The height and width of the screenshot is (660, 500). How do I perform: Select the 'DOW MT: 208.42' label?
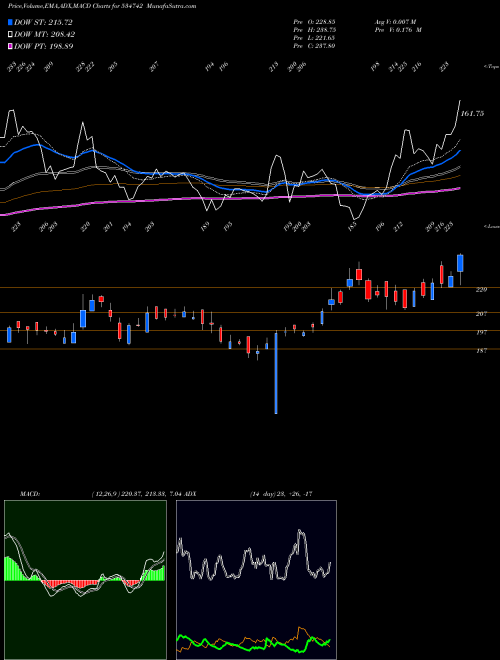pos(44,34)
